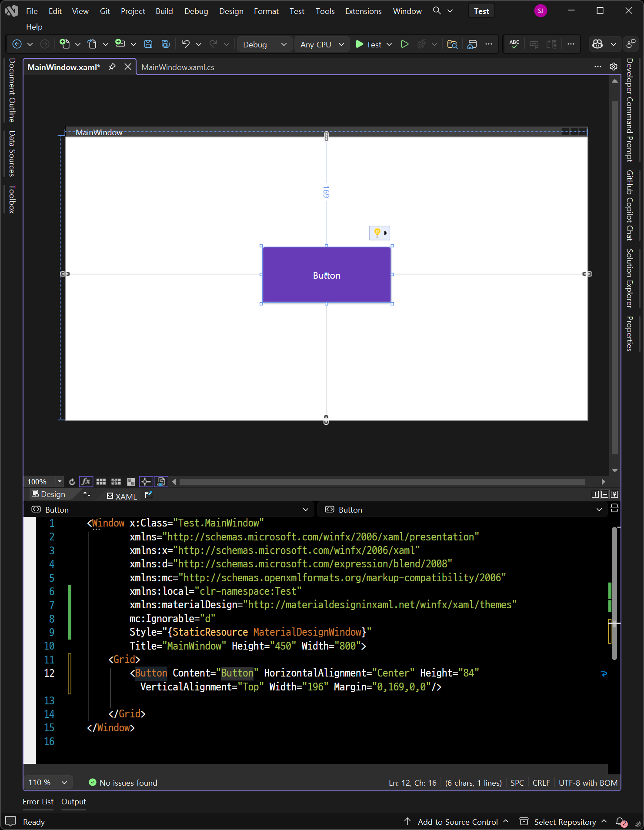Select the Design pane tab
Screen dimensions: 644x830
[49, 494]
